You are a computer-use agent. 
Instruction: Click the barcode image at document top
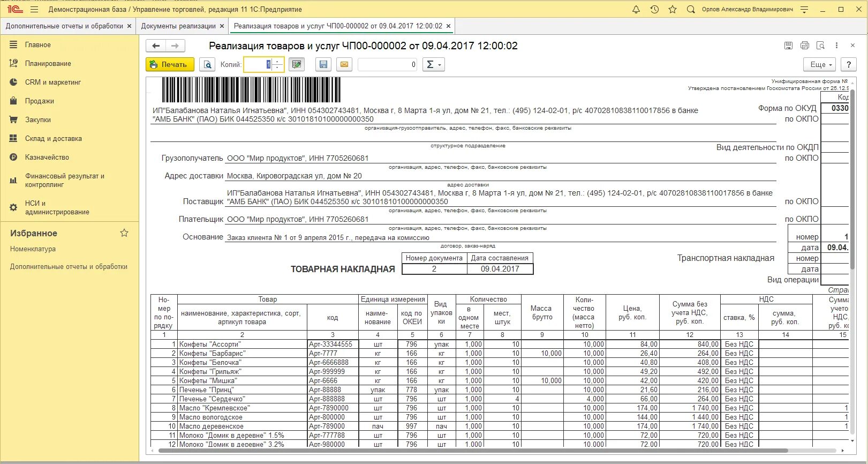point(251,90)
